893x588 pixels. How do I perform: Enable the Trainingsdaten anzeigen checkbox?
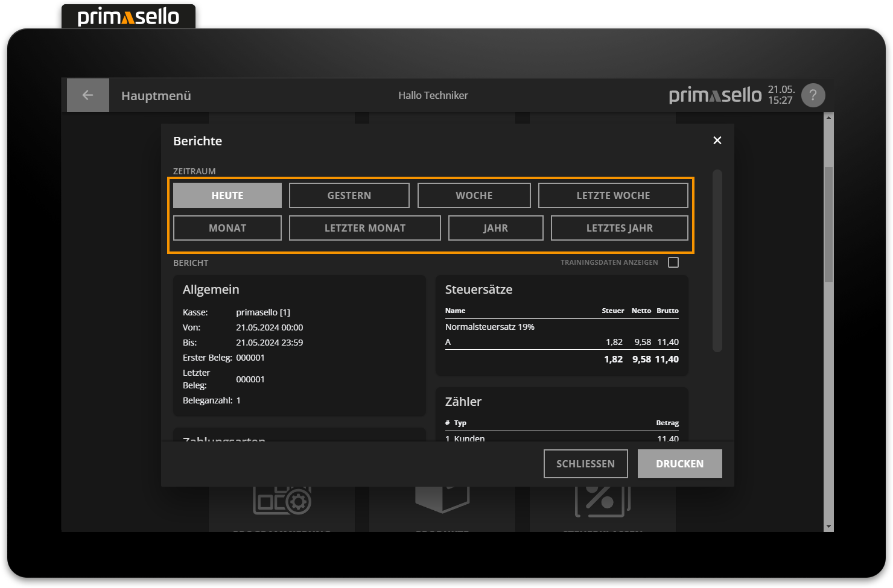click(673, 262)
